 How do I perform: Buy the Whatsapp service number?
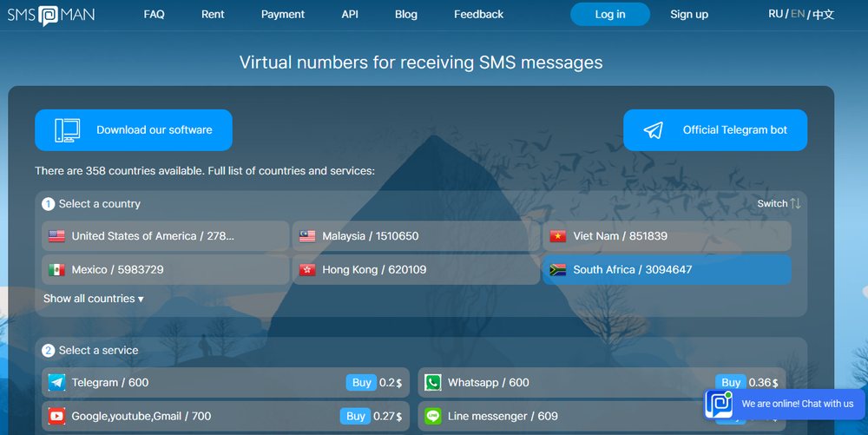click(x=731, y=382)
